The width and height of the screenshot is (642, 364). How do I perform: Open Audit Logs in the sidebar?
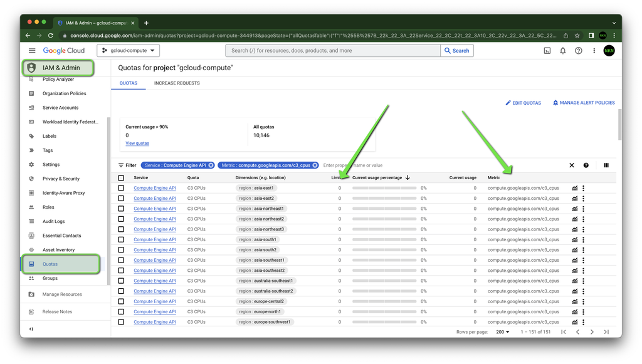click(x=54, y=222)
